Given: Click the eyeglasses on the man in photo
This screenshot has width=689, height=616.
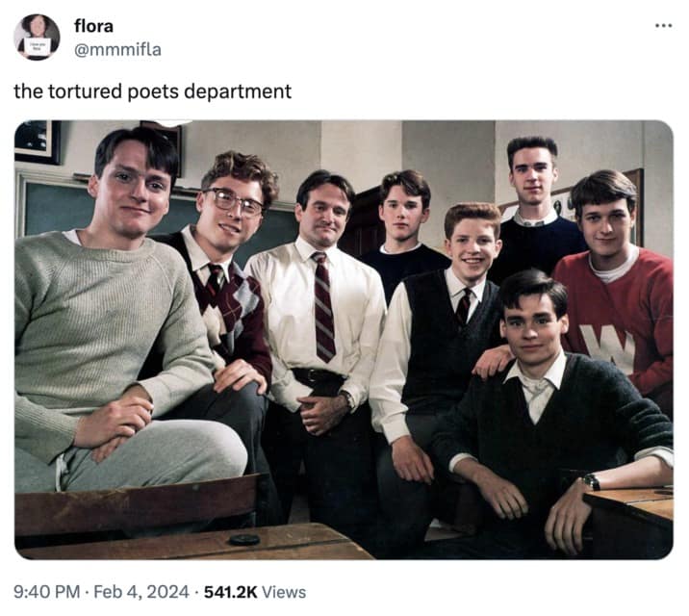Looking at the screenshot, I should (237, 202).
